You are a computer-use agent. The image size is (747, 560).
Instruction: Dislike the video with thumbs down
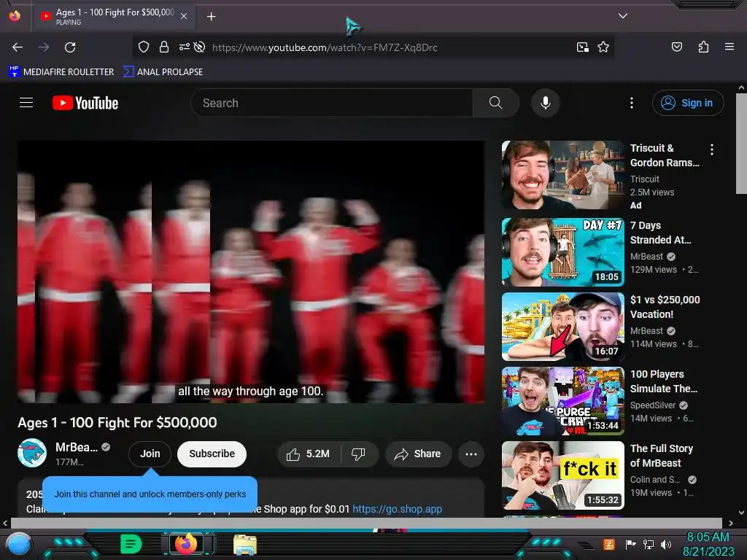coord(359,454)
